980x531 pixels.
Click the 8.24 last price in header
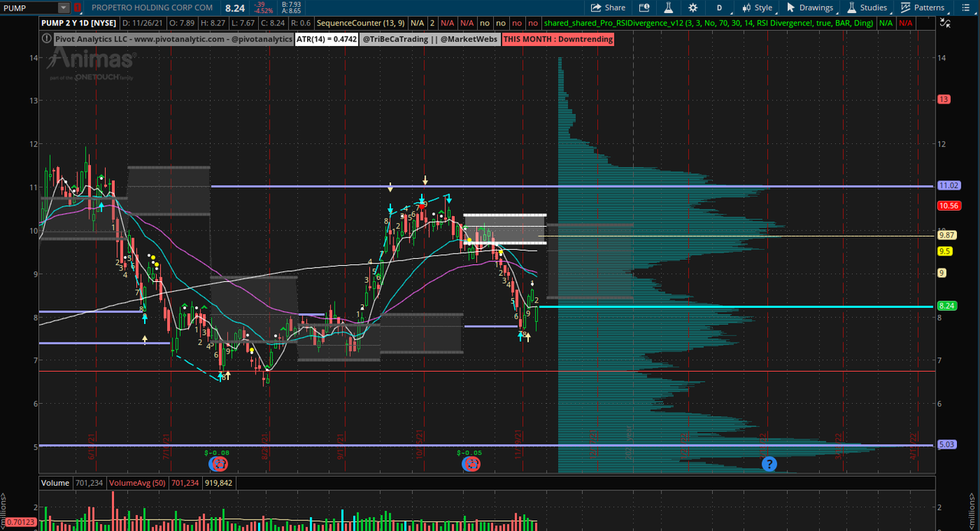tap(235, 8)
